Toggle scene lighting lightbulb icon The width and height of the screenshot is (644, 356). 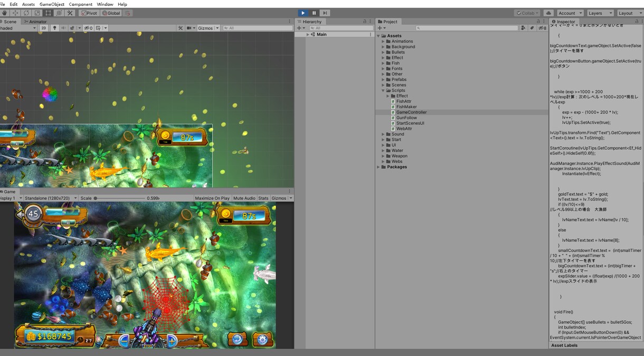pyautogui.click(x=54, y=28)
